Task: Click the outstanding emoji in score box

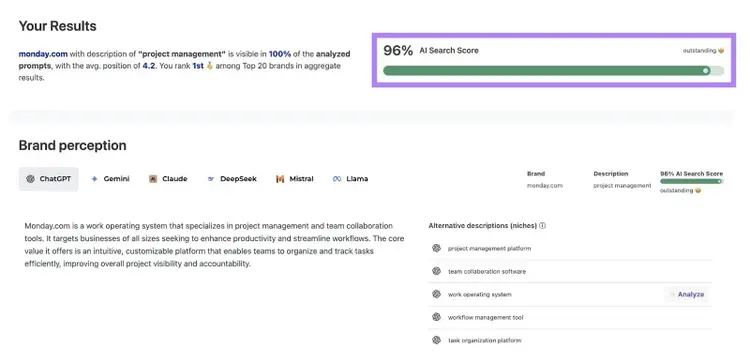Action: (721, 50)
